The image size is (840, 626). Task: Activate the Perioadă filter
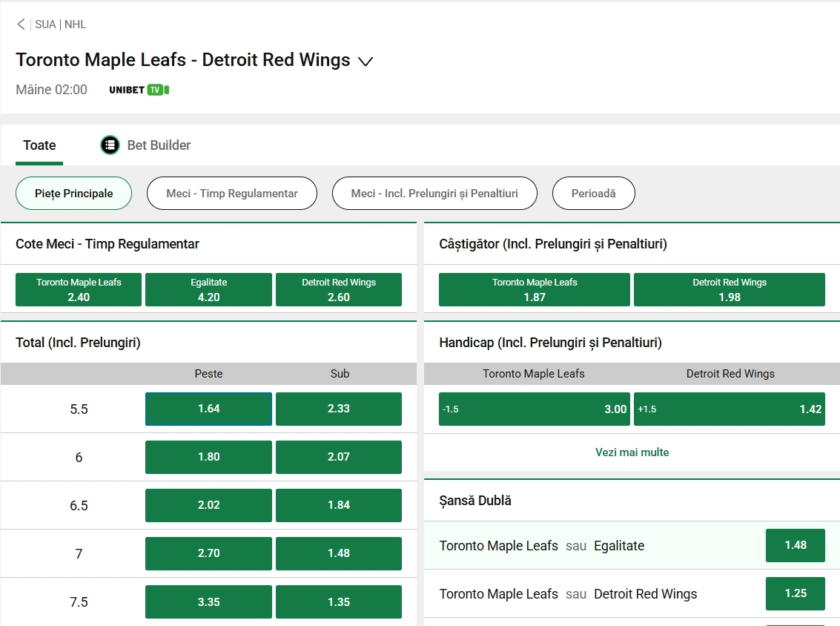pyautogui.click(x=593, y=193)
